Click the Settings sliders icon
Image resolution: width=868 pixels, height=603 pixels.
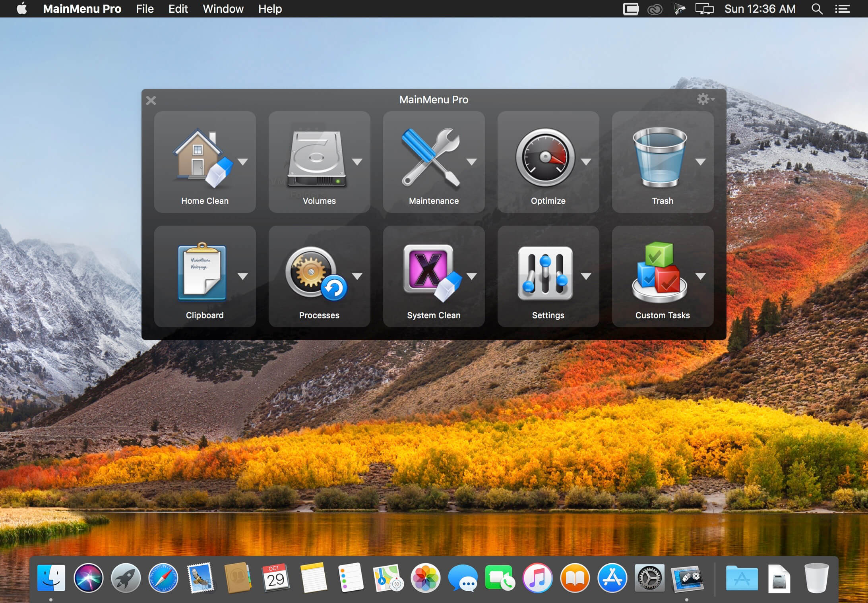click(x=545, y=273)
